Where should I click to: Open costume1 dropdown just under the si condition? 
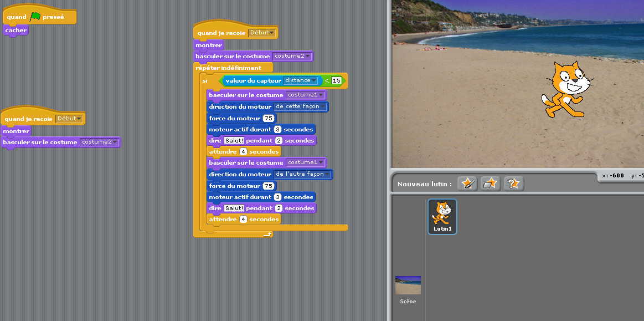click(x=306, y=95)
